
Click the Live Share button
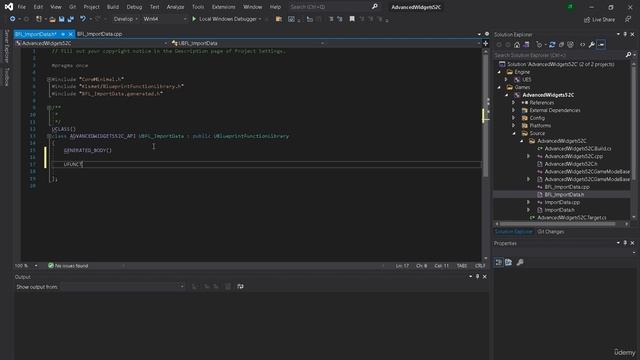point(599,20)
